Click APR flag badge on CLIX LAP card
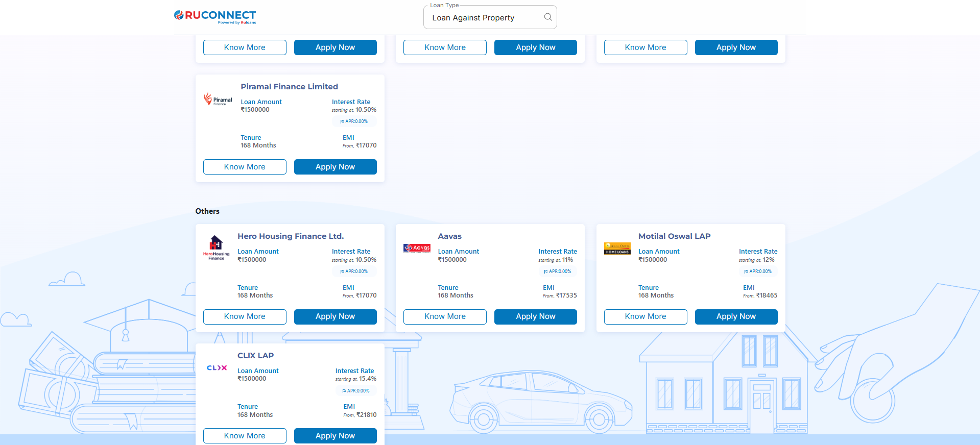The image size is (980, 445). pyautogui.click(x=356, y=391)
